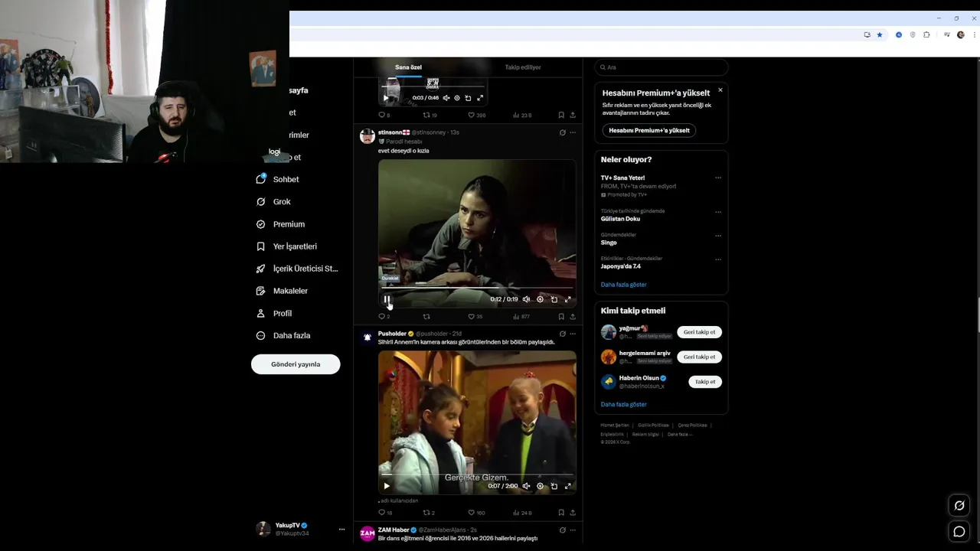The width and height of the screenshot is (980, 551).
Task: Click Gönderi yayınla button
Action: (x=296, y=364)
